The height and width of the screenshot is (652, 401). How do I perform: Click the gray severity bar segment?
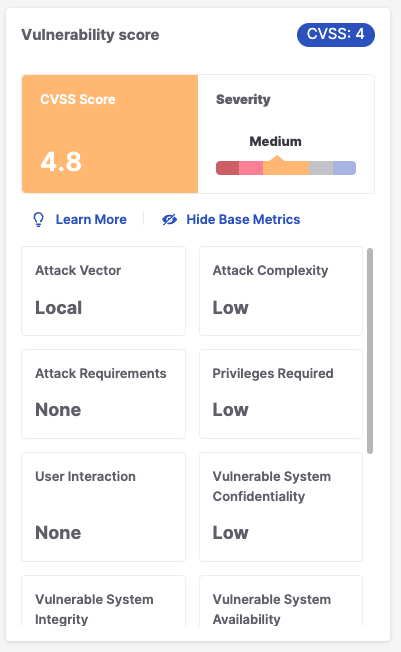click(x=321, y=168)
